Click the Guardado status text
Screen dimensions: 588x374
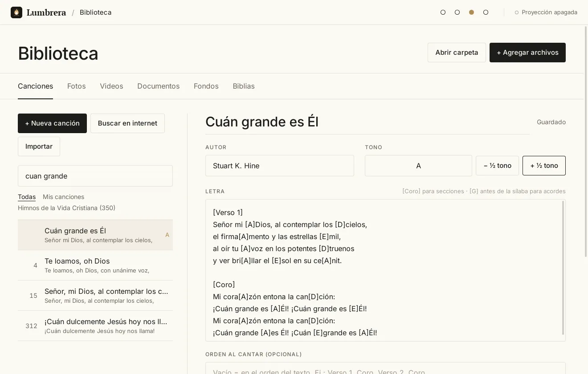click(551, 122)
